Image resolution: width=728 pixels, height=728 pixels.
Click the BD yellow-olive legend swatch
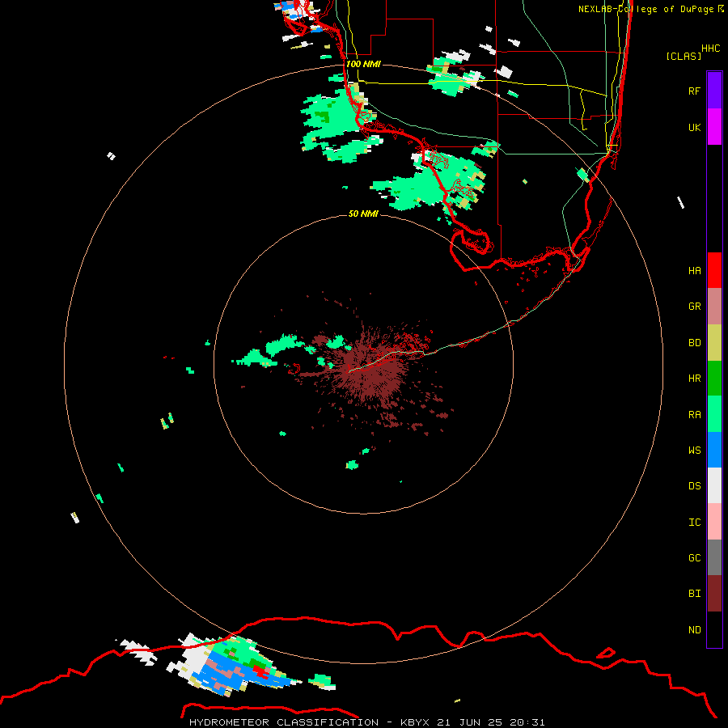[714, 343]
